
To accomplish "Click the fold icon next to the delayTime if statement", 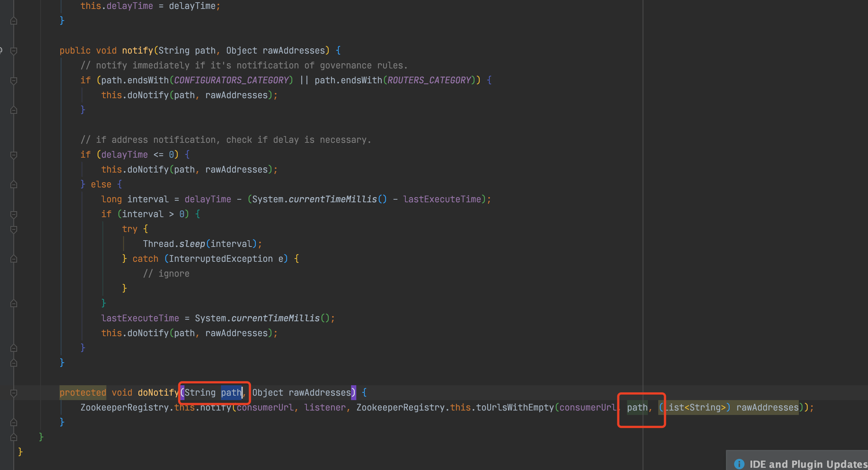I will [14, 154].
